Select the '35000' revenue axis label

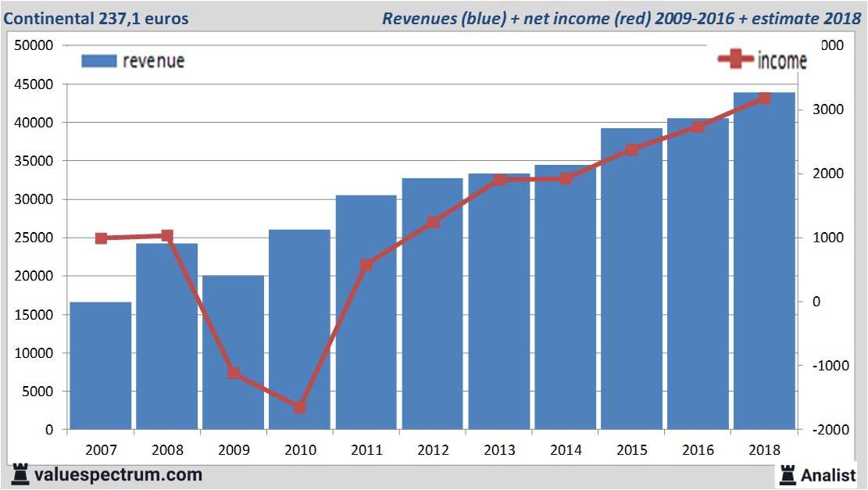[x=34, y=160]
